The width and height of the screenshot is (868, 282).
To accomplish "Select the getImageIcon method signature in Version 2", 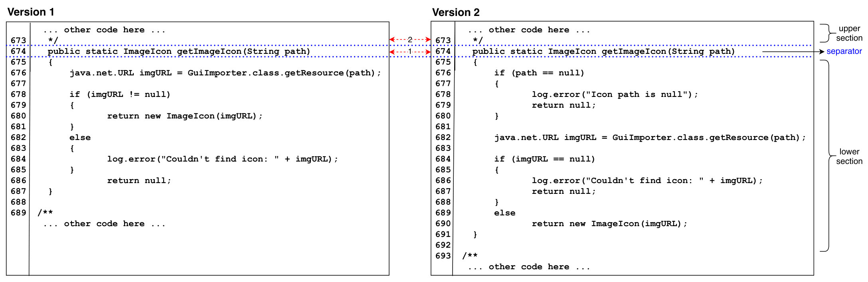I will coord(603,51).
